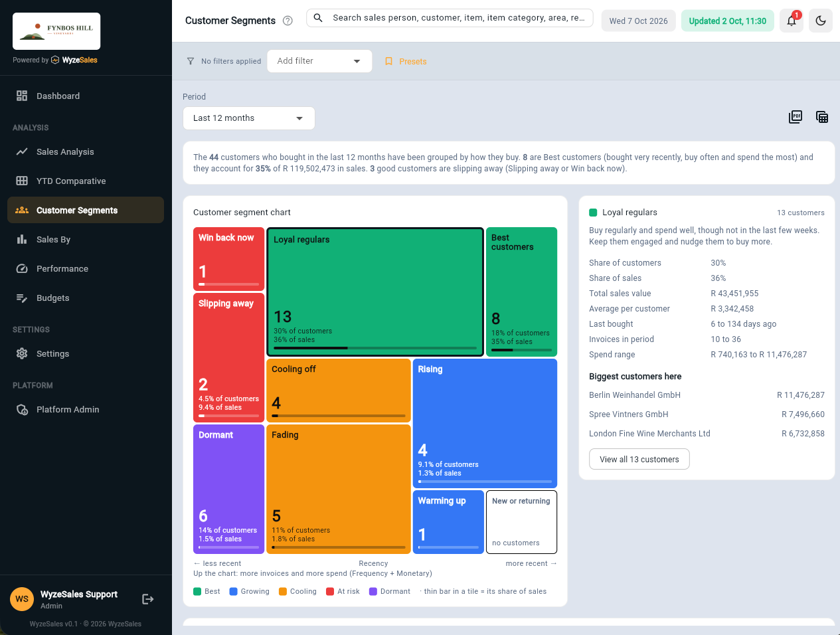Click the Sales By bar-chart icon
This screenshot has width=840, height=635.
tap(22, 239)
